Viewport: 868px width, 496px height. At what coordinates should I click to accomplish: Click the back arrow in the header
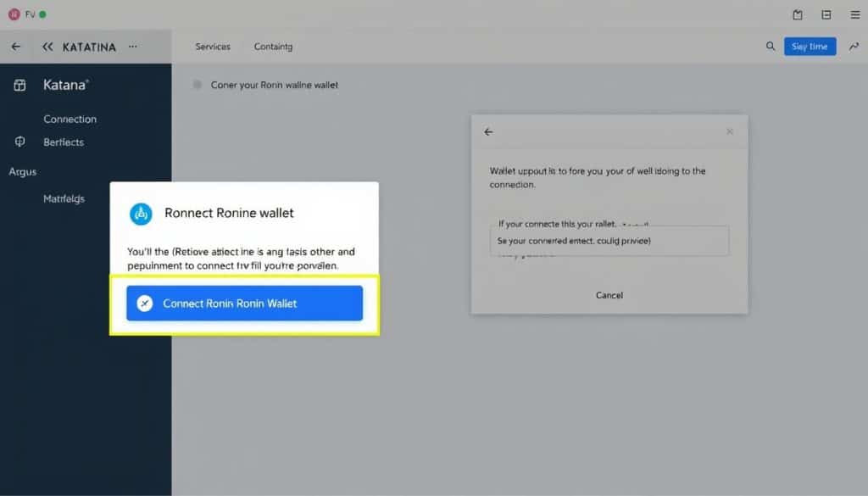(15, 47)
